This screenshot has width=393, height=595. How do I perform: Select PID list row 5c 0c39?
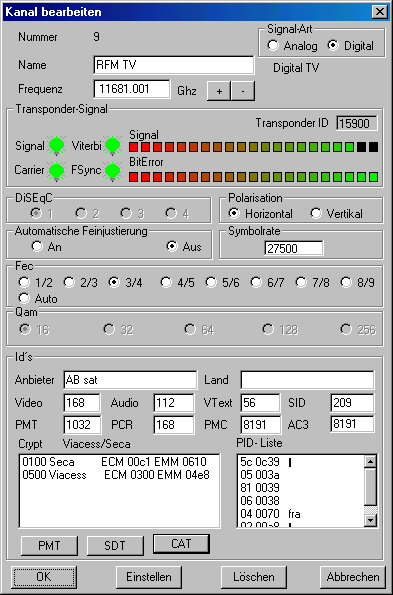click(301, 462)
